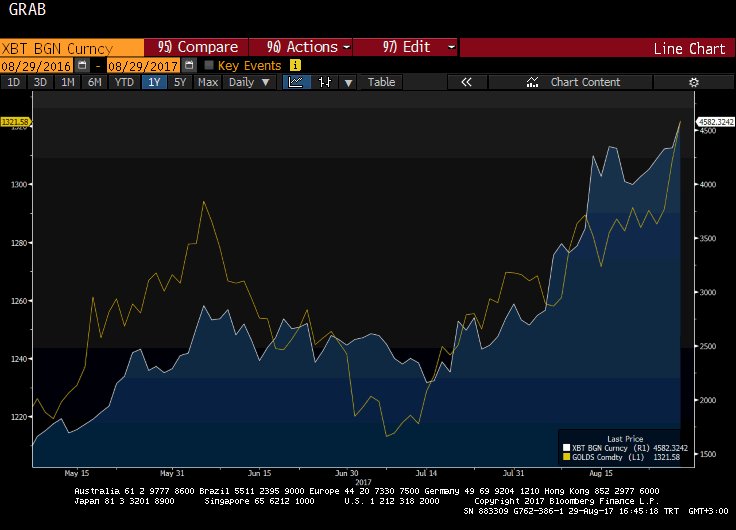Click the May 15 date axis label
The image size is (736, 530).
77,473
